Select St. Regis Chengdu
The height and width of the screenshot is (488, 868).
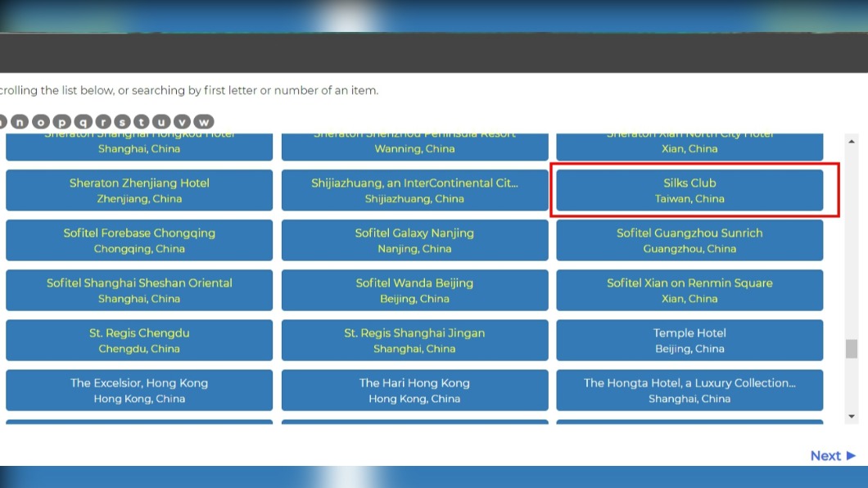click(139, 341)
